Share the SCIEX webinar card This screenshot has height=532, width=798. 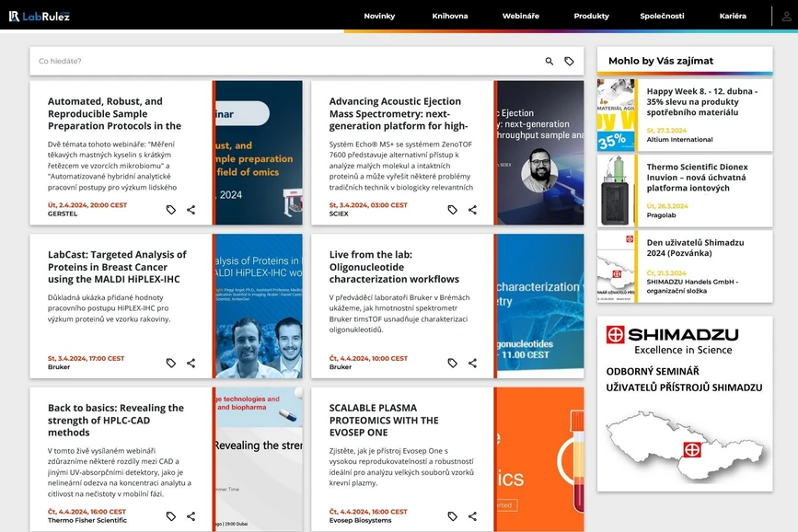(x=472, y=210)
